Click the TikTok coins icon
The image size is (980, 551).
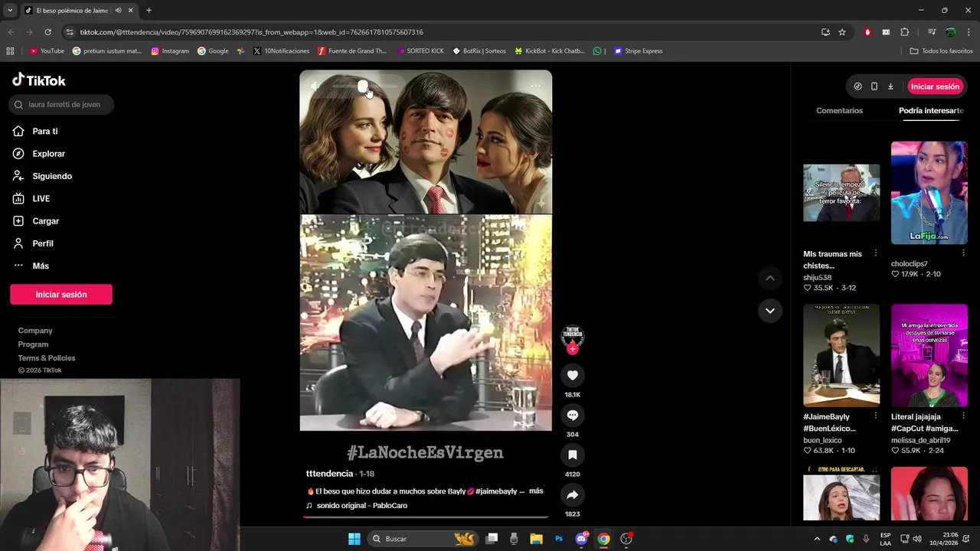pos(857,86)
